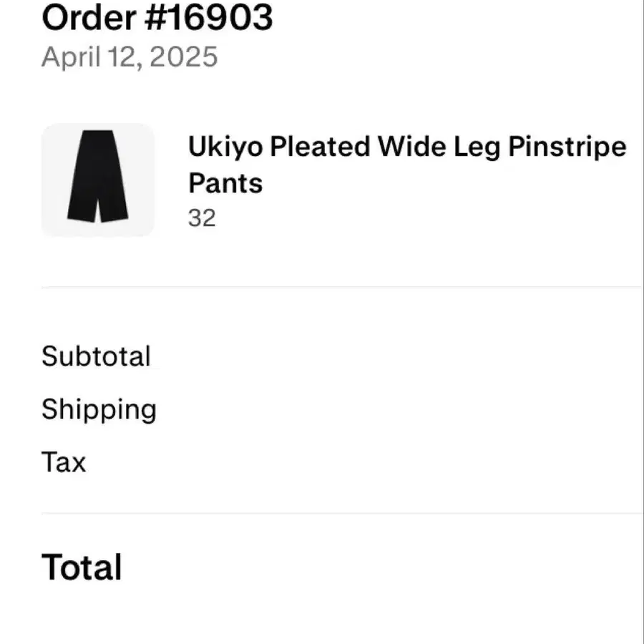Click the Order #16903 heading

pos(157,17)
